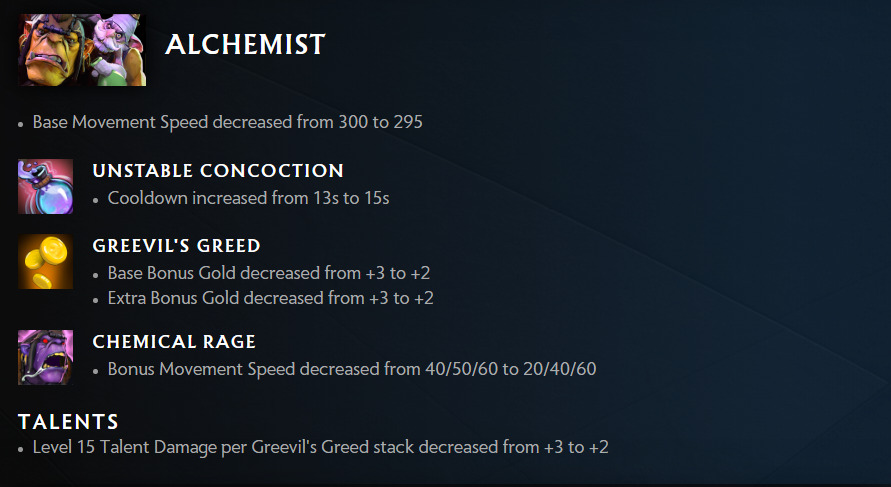Click the Chemical Rage ability icon
Screen dimensions: 891x487
[45, 357]
